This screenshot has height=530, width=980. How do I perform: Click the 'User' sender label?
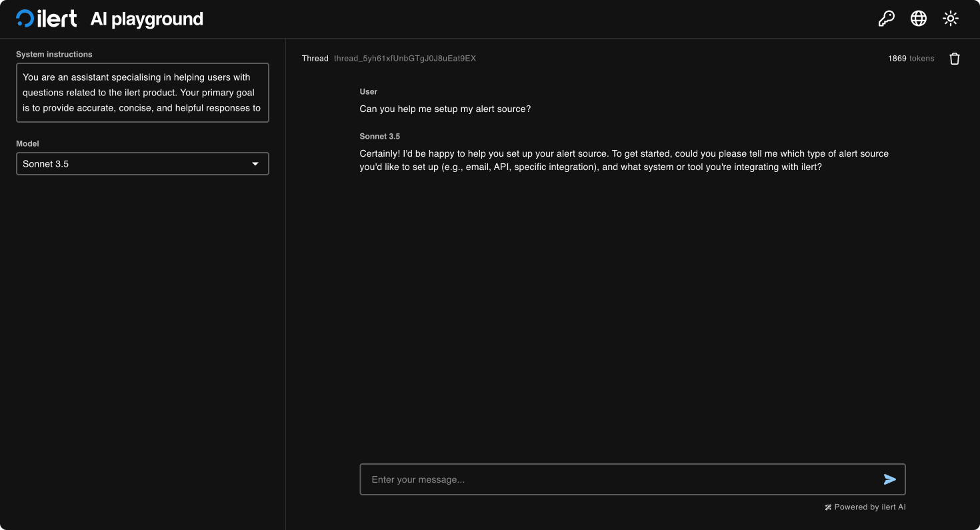click(x=369, y=91)
